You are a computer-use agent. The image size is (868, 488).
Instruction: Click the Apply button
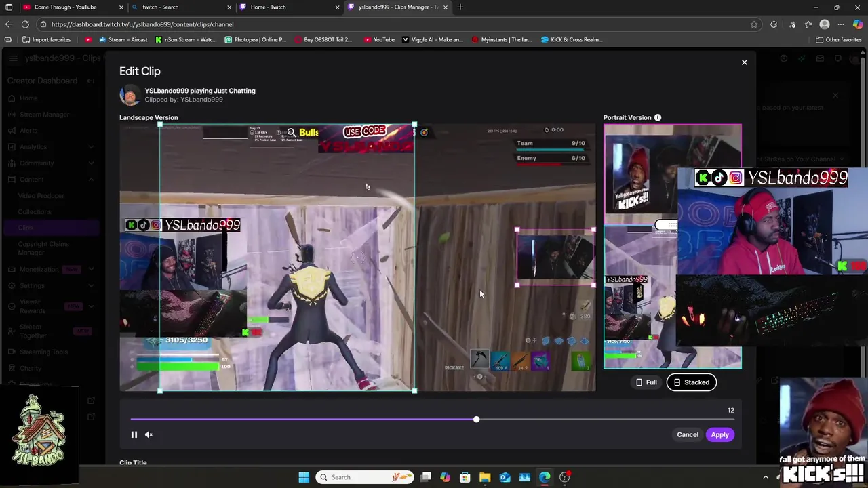click(719, 434)
